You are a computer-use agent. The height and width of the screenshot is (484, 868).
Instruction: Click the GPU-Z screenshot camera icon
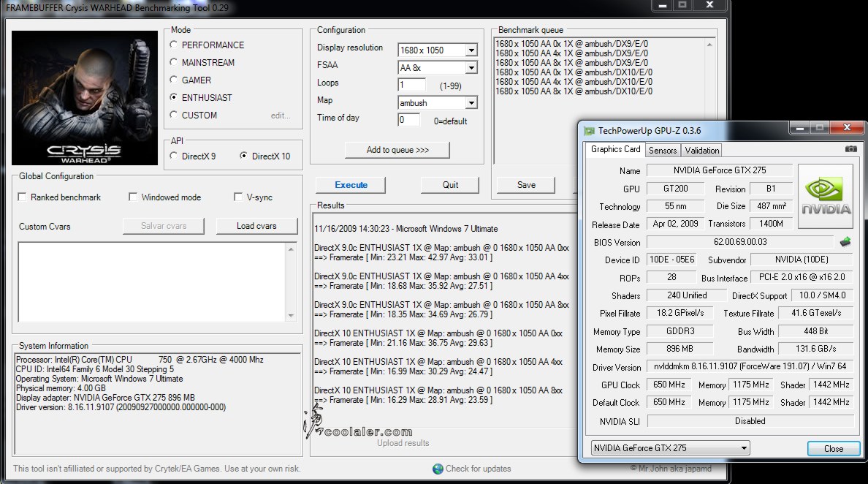tap(851, 149)
